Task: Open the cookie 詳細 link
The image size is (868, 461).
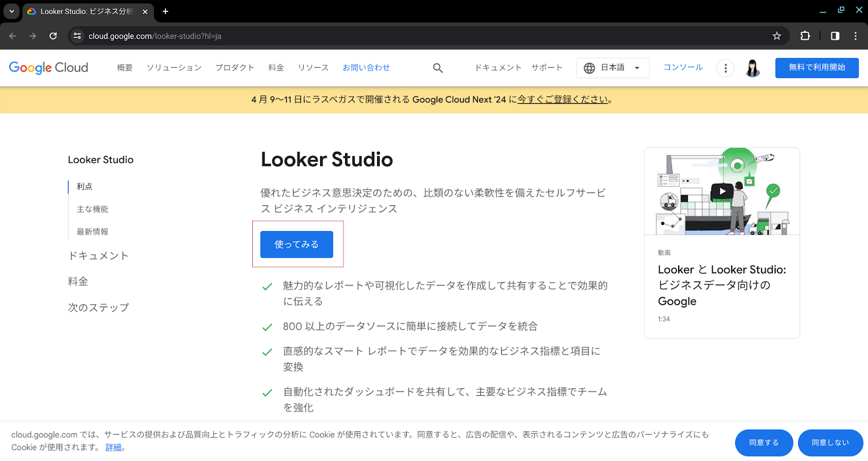Action: pyautogui.click(x=113, y=447)
